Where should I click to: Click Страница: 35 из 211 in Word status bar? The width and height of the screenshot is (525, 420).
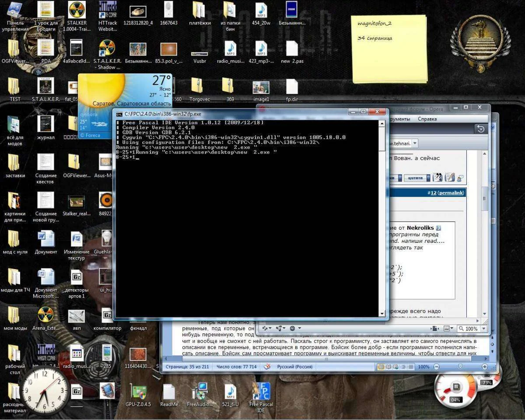[187, 367]
